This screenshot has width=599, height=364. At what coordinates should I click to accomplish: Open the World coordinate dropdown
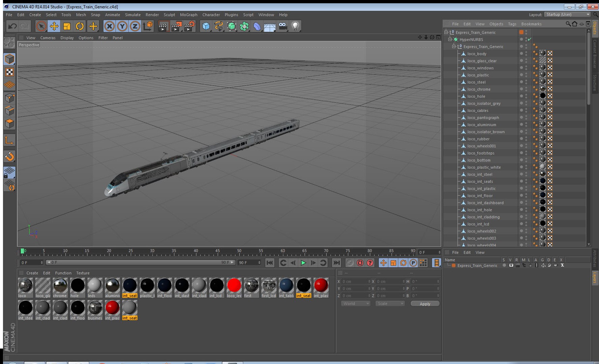pos(356,304)
